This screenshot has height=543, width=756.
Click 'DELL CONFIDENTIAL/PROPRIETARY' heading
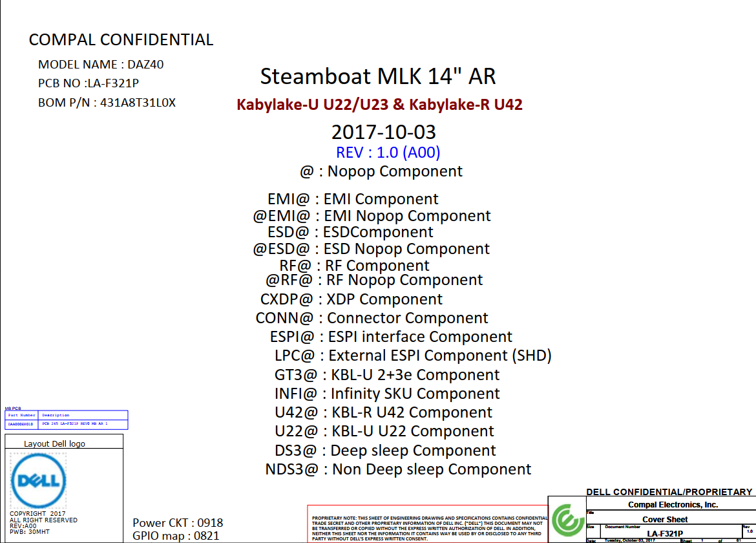click(669, 492)
